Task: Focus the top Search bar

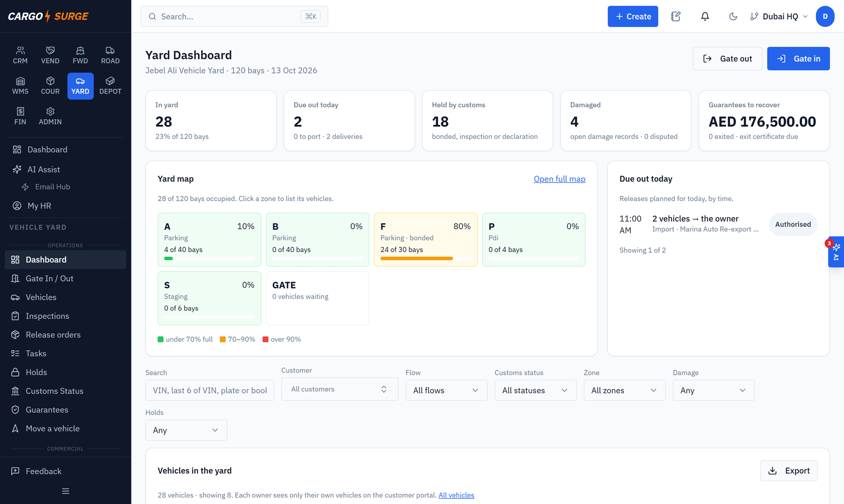Action: (x=234, y=16)
